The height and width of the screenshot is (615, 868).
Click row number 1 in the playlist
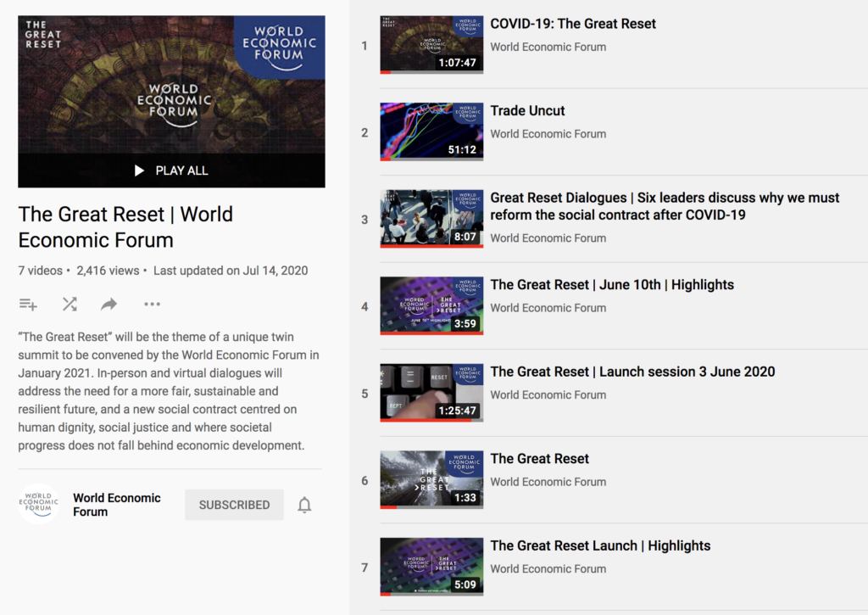[364, 46]
